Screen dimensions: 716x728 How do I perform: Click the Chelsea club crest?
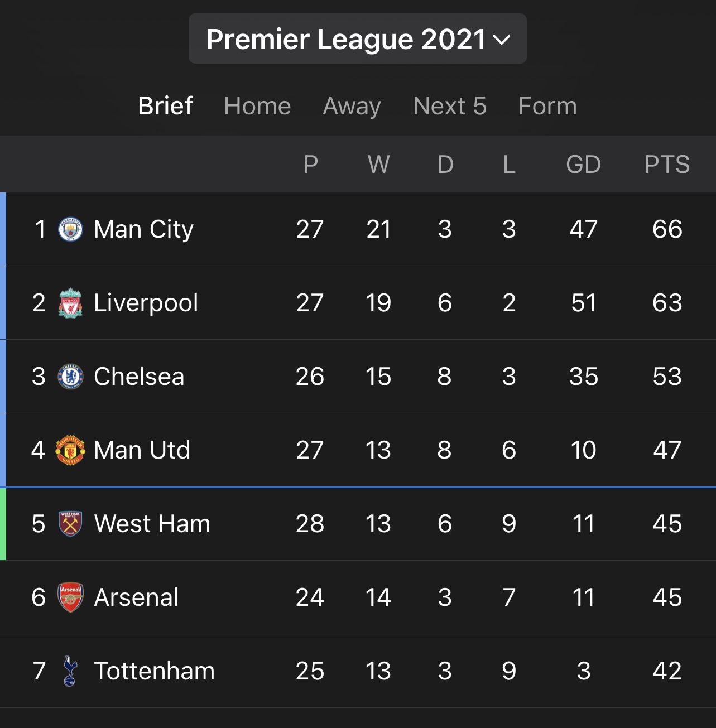coord(71,377)
